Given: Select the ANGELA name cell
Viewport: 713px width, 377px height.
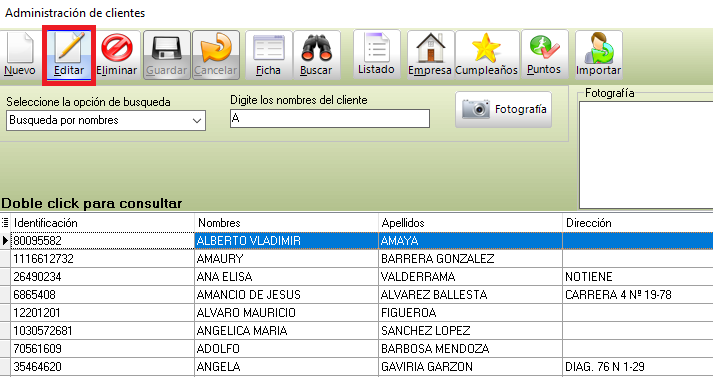Looking at the screenshot, I should [286, 367].
